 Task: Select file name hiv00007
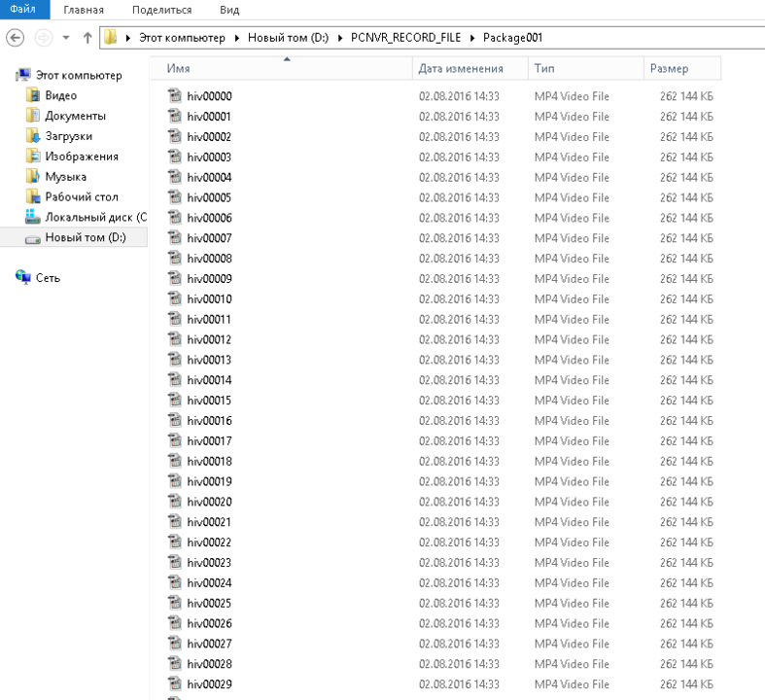point(209,238)
